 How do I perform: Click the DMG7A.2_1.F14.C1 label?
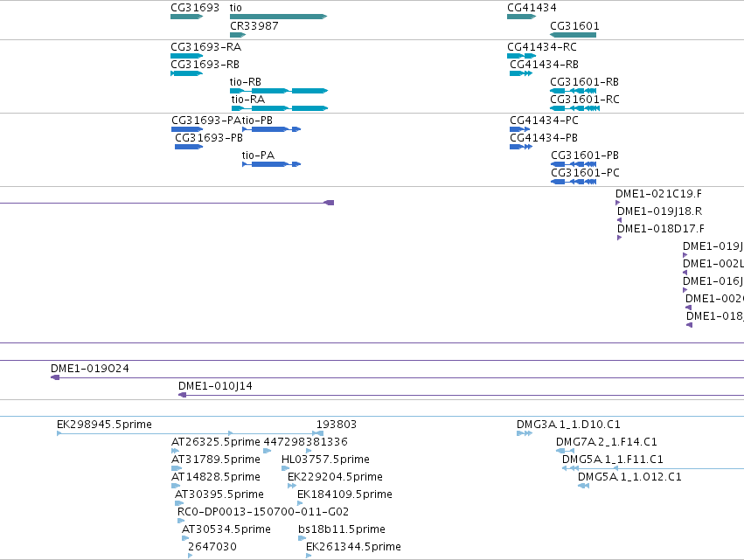pyautogui.click(x=607, y=442)
